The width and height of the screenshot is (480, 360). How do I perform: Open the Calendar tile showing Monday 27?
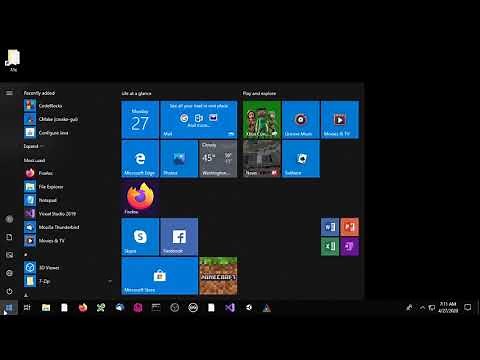[140, 119]
